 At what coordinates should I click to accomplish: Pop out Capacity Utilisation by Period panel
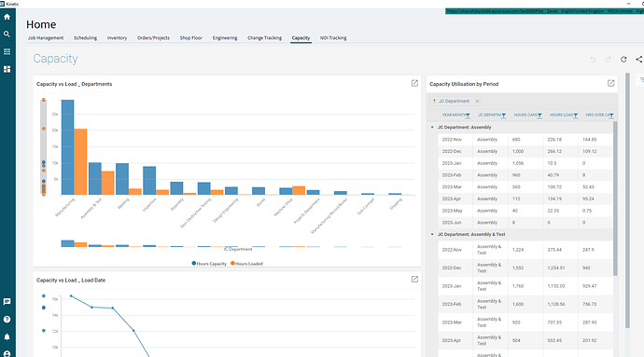[610, 83]
